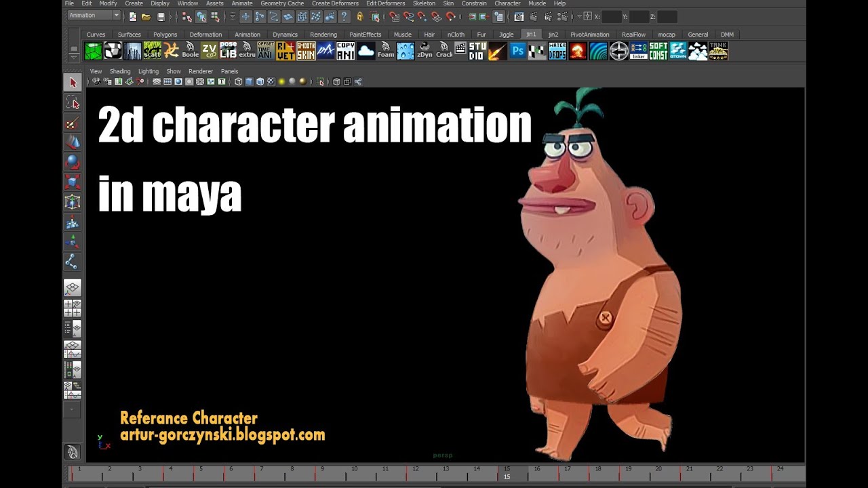Switch to single perspective view layout
This screenshot has width=868, height=488.
[x=73, y=287]
